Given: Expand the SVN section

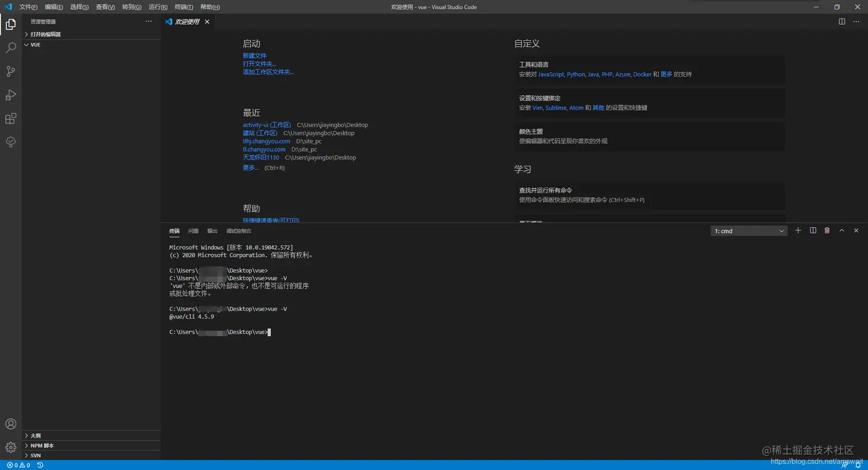Looking at the screenshot, I should pyautogui.click(x=92, y=455).
